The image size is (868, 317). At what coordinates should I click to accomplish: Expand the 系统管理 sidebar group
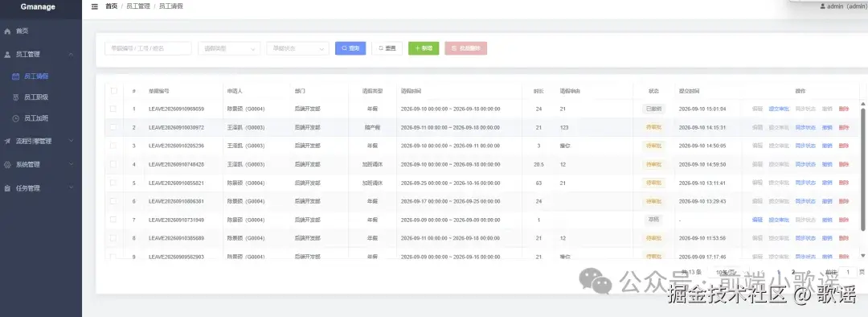pyautogui.click(x=41, y=165)
